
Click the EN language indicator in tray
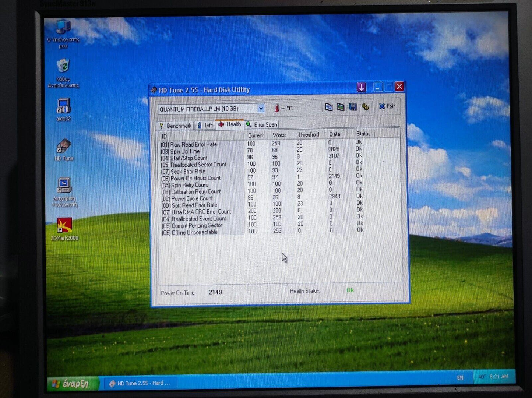point(460,378)
